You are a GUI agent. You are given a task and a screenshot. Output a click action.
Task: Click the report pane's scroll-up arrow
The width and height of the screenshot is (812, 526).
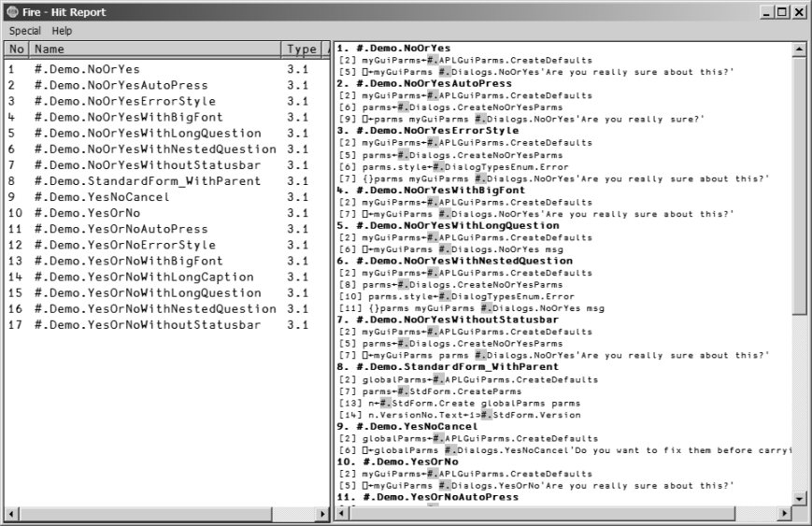pyautogui.click(x=799, y=50)
